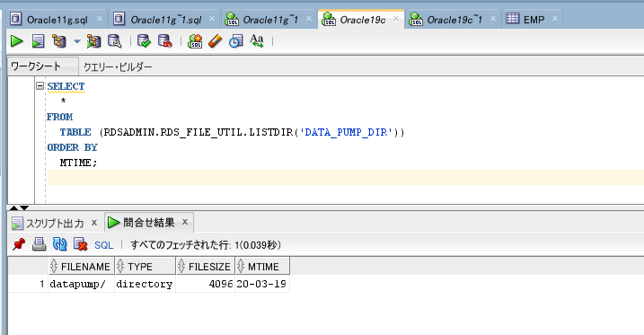
Task: Click upward splitter arrow to expand results
Action: [13, 207]
